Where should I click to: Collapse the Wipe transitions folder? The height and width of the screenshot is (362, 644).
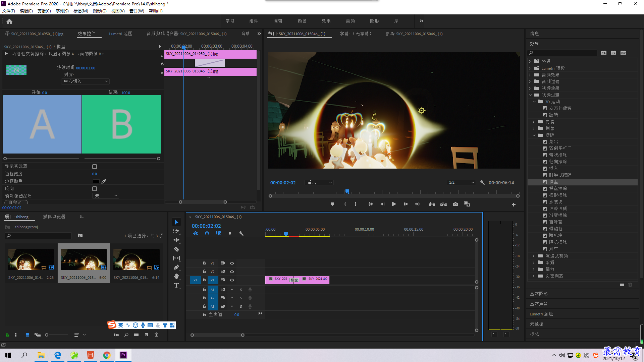click(x=534, y=135)
